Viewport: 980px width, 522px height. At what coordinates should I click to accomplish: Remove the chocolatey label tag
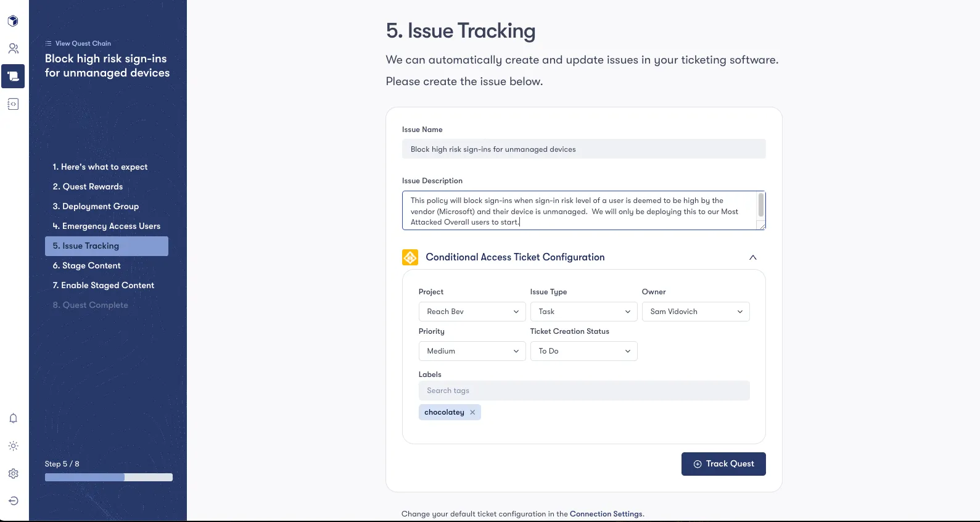472,412
